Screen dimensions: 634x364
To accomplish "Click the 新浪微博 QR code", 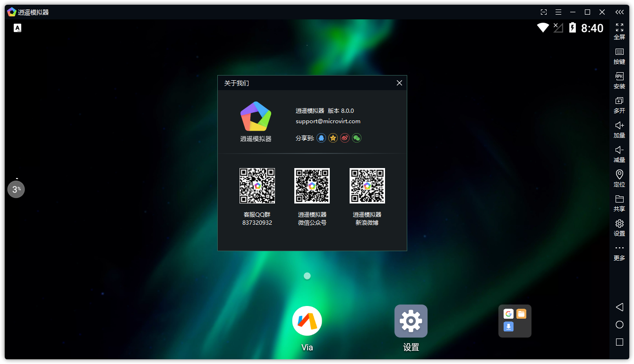I will coord(367,186).
